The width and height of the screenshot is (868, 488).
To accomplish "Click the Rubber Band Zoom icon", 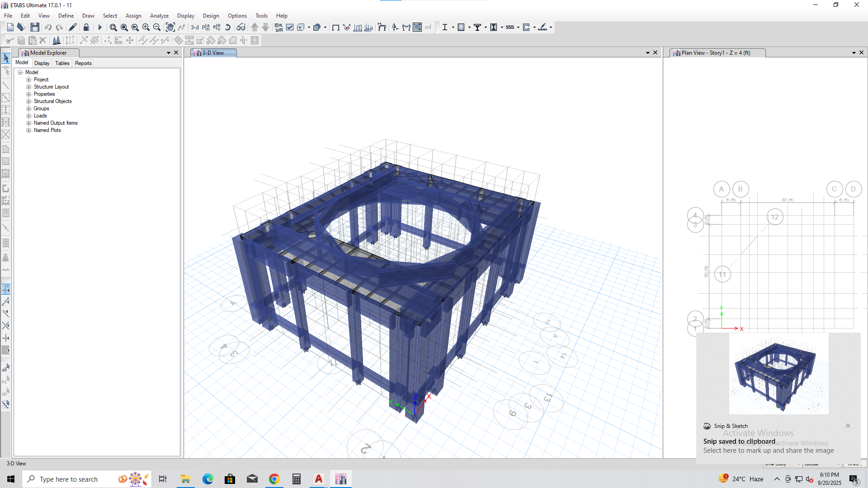I will [113, 28].
